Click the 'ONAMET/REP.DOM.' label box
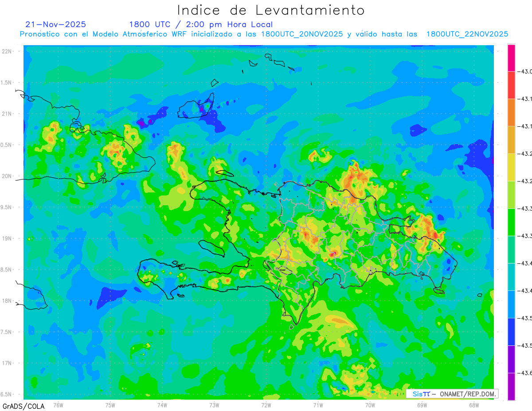 [x=452, y=394]
